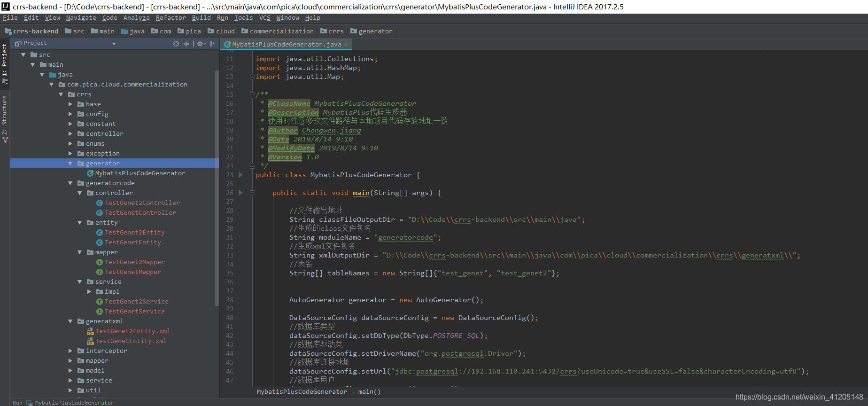Click the Project panel vertical scrollbar
868x406 pixels.
click(x=217, y=188)
